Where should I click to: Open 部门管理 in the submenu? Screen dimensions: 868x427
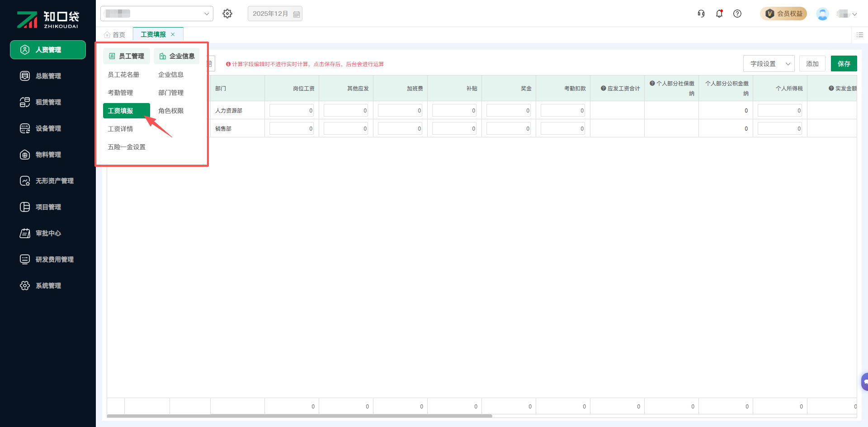171,93
